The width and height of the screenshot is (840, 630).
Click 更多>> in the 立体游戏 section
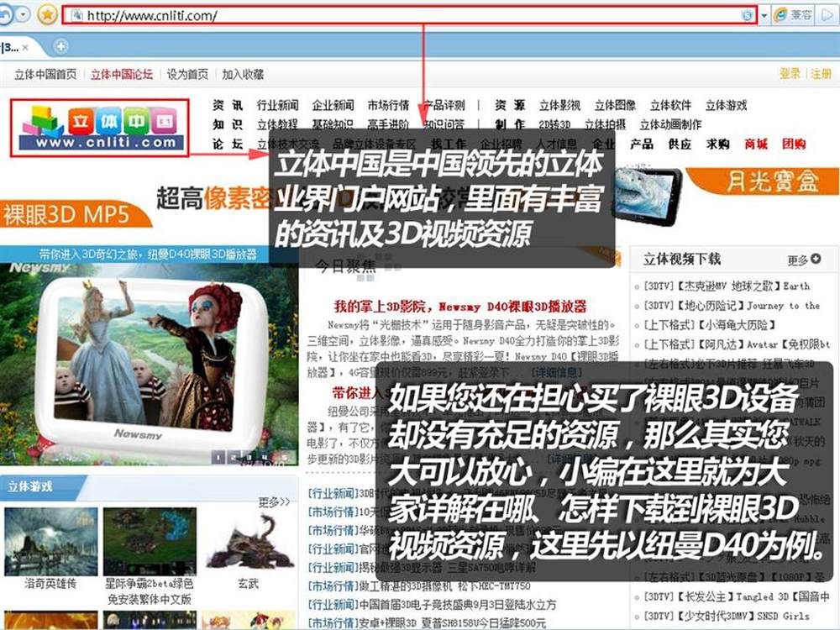(274, 501)
